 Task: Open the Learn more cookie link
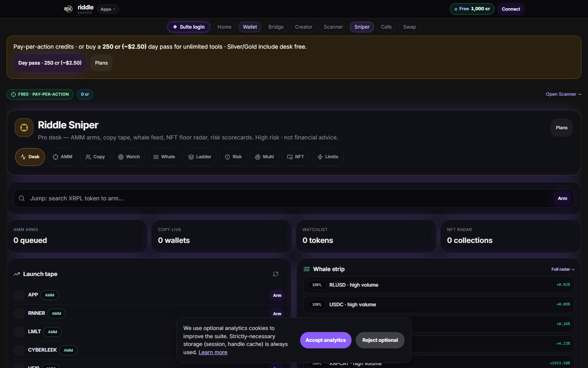point(213,352)
